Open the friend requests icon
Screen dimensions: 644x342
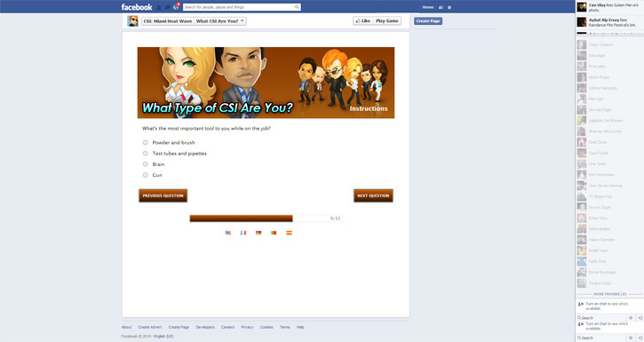click(x=159, y=7)
